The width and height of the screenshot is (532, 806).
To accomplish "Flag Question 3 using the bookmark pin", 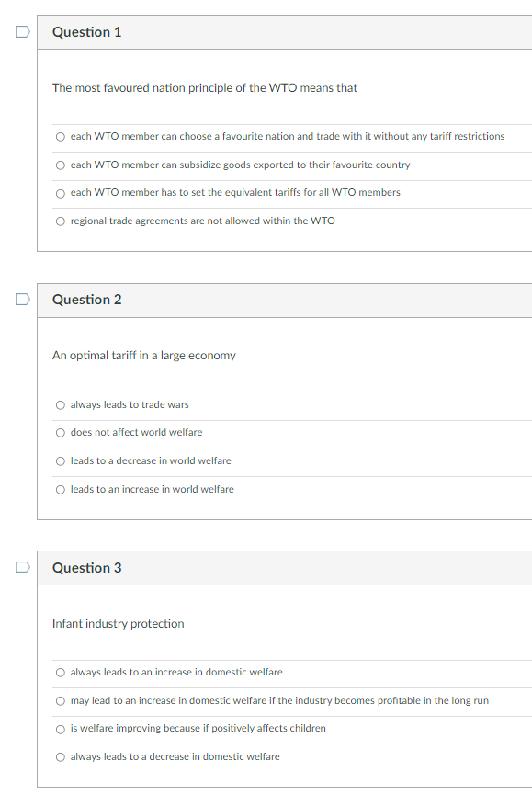I will pos(21,566).
